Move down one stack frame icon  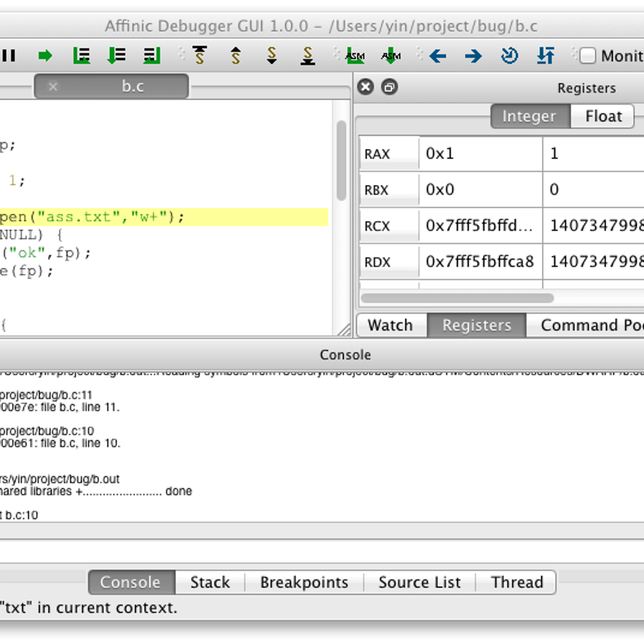point(272,56)
